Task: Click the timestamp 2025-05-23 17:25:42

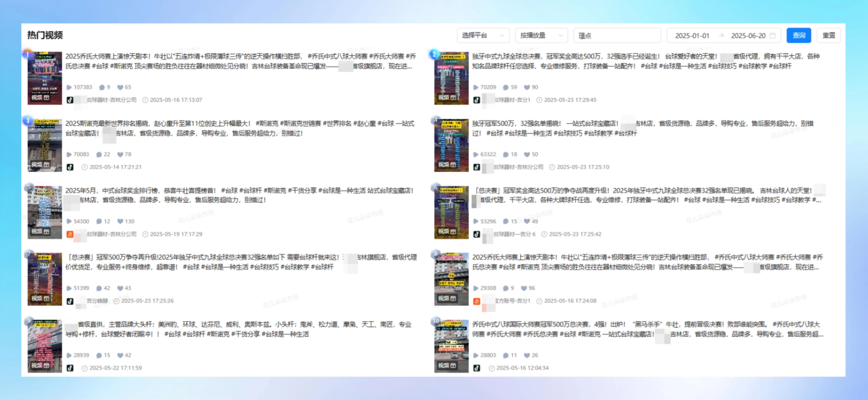Action: 575,234
